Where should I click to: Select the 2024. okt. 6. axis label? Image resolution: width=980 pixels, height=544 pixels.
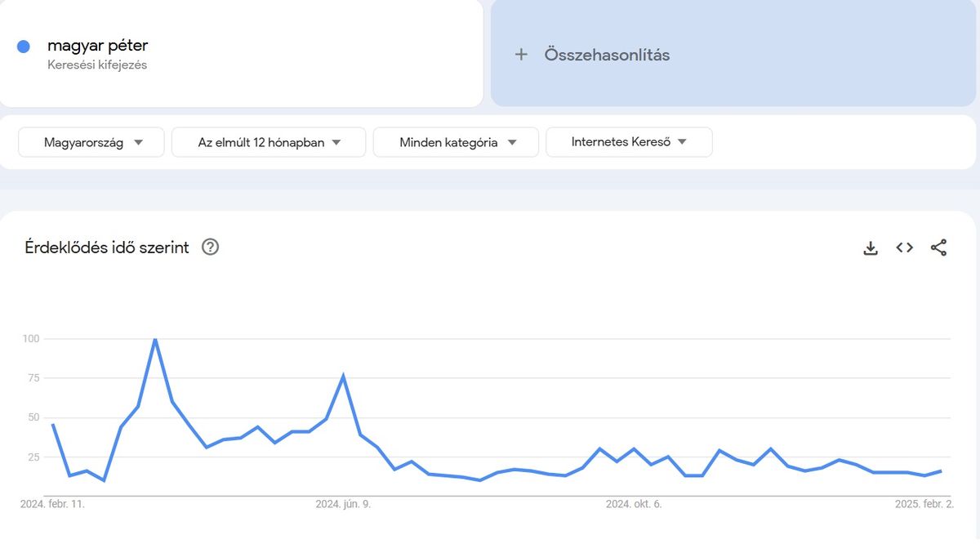tap(634, 504)
